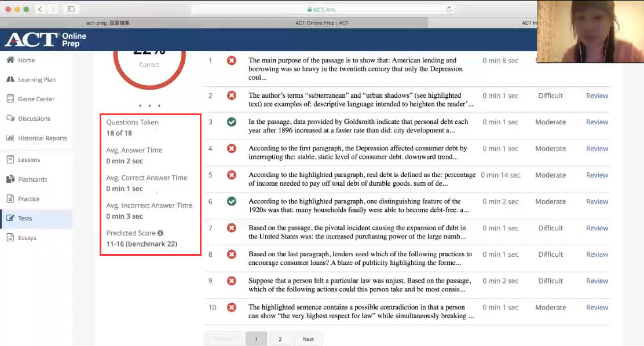Click the '11-16 (benchmark 22)' predicted score
Image resolution: width=644 pixels, height=346 pixels.
click(x=142, y=244)
